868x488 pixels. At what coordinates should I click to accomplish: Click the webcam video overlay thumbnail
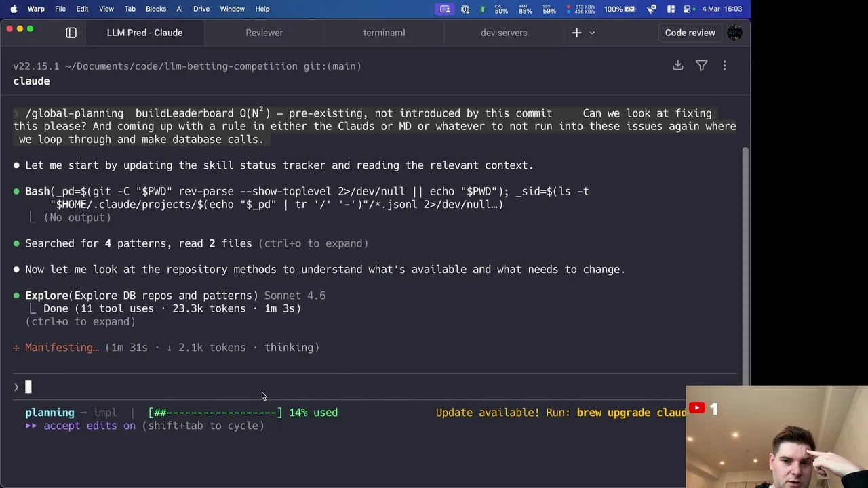coord(776,436)
